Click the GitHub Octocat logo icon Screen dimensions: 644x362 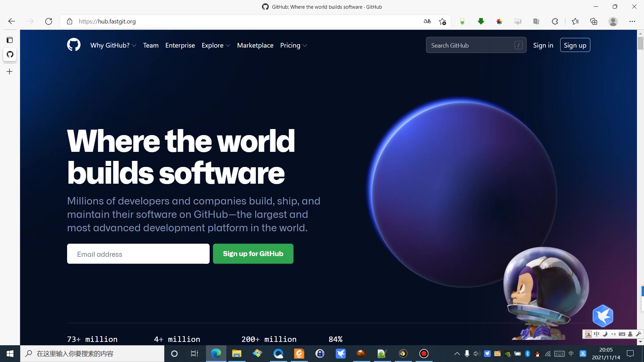click(x=74, y=45)
